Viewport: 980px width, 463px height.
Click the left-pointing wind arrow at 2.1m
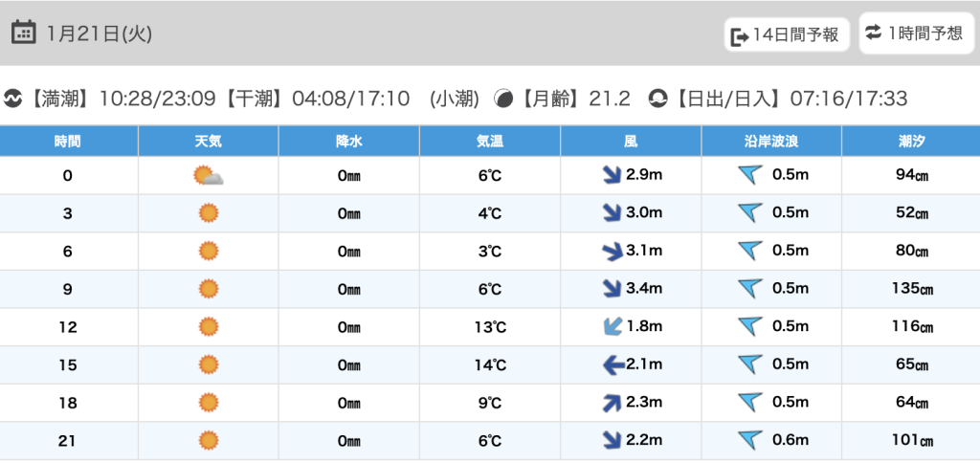pos(612,364)
